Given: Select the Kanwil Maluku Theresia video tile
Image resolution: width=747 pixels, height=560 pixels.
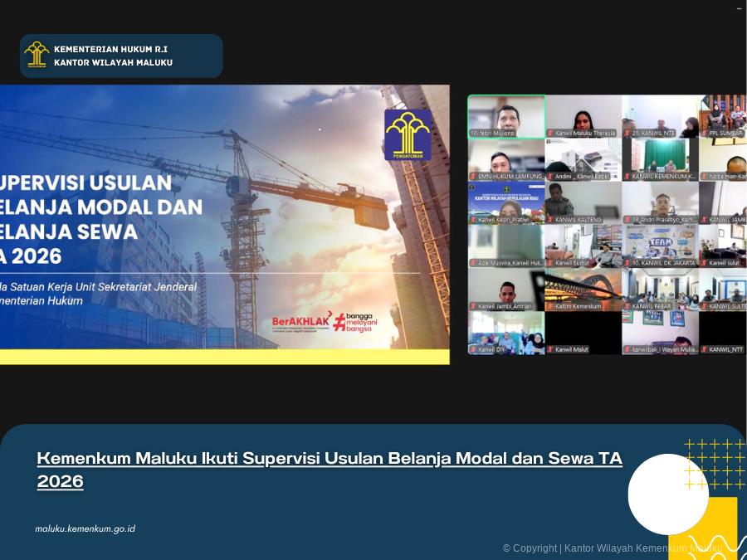Looking at the screenshot, I should coord(583,115).
